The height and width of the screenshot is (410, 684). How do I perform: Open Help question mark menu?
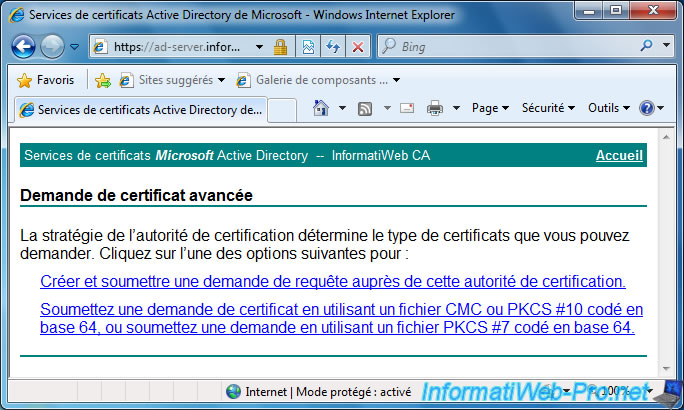pyautogui.click(x=651, y=108)
